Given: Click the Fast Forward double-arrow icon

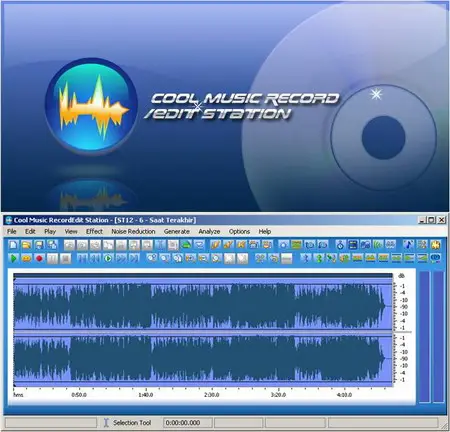Looking at the screenshot, I should tap(121, 258).
